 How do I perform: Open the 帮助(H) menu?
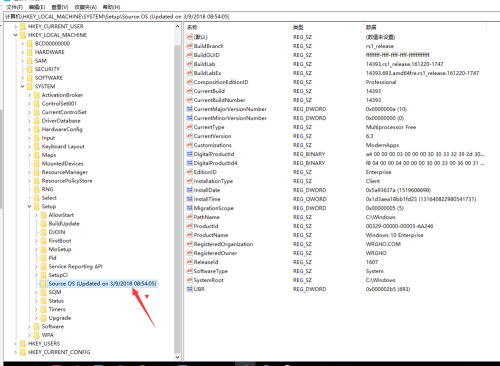(111, 7)
